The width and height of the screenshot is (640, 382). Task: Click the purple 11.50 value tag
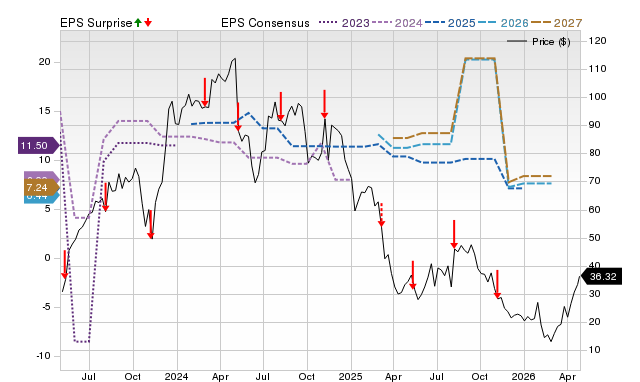pyautogui.click(x=38, y=146)
